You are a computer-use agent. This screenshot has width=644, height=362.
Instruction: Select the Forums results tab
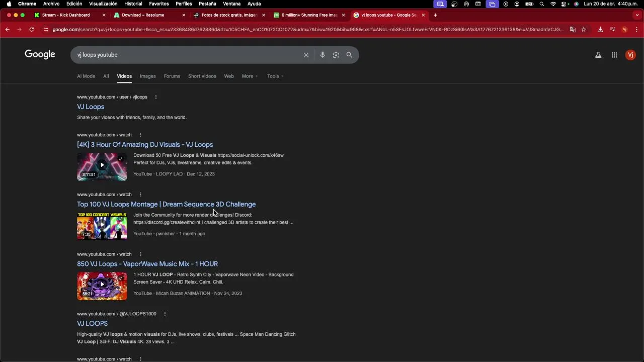[172, 76]
